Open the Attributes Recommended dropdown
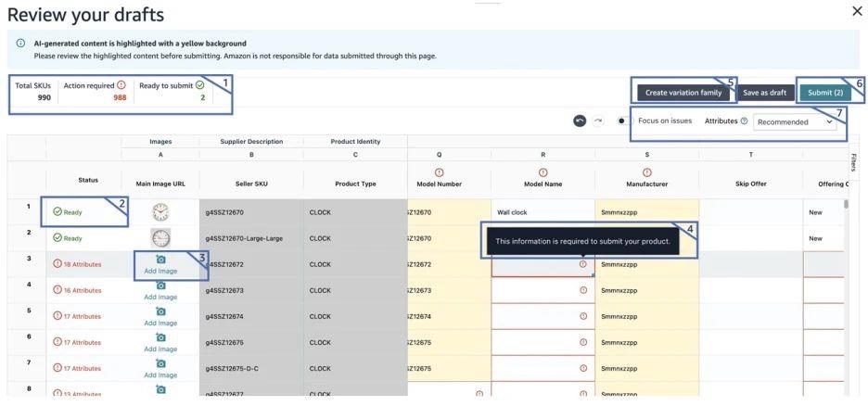This screenshot has height=406, width=868. tap(795, 121)
